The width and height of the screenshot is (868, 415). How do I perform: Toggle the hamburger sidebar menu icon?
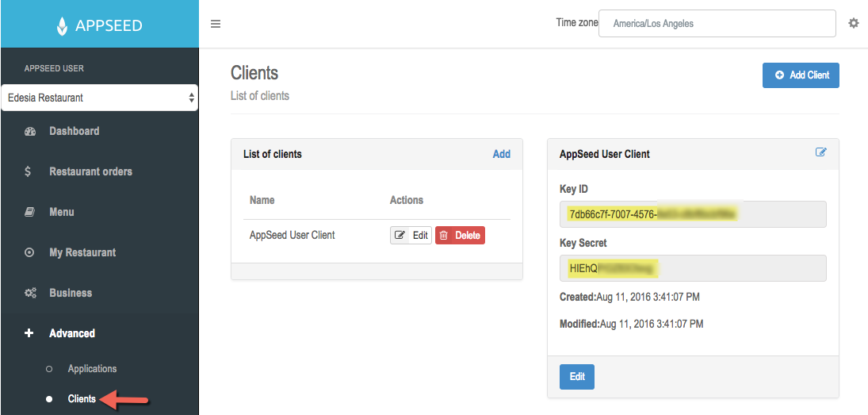tap(216, 24)
